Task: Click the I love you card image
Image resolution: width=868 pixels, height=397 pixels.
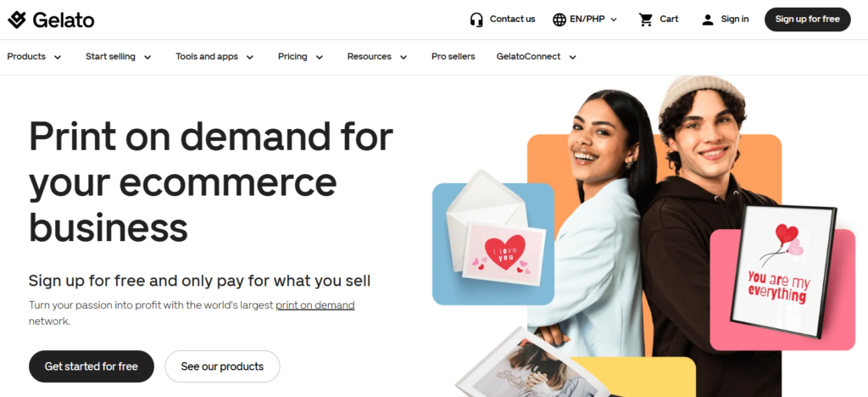Action: click(504, 254)
